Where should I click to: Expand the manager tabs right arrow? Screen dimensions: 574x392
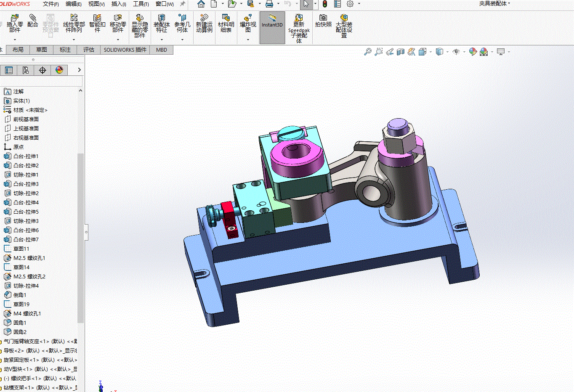pyautogui.click(x=79, y=70)
